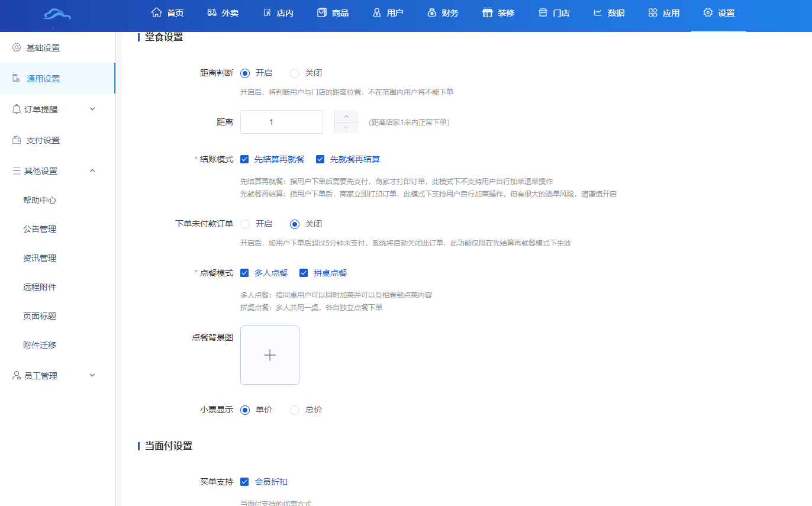Select 关闭 for 距离判断
Viewport: 812px width, 506px height.
coord(295,73)
